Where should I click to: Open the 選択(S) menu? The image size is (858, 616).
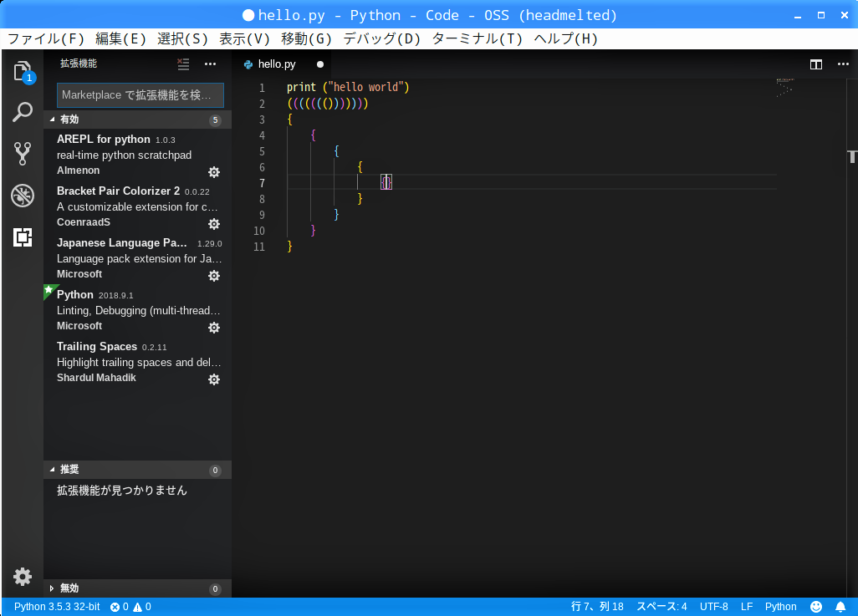click(182, 38)
